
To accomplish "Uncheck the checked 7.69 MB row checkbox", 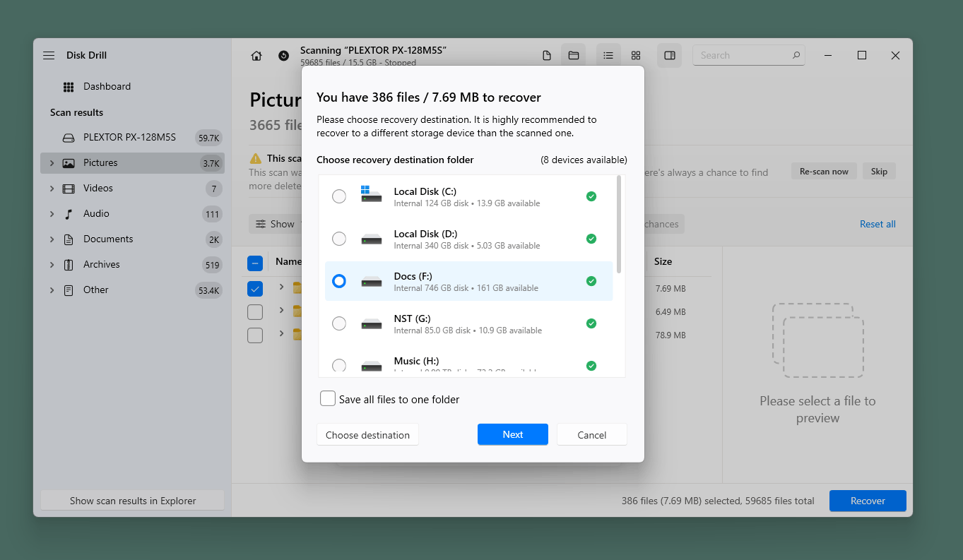I will pyautogui.click(x=255, y=289).
